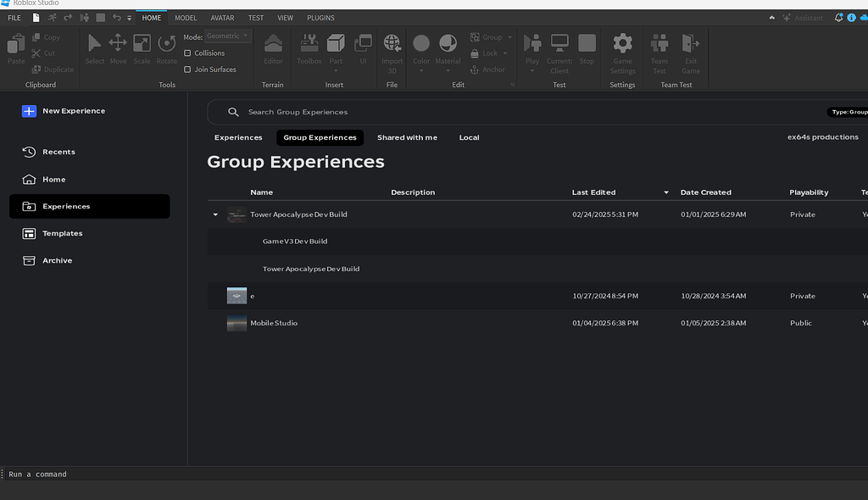Click the Import 3D globe icon
This screenshot has width=868, height=500.
click(x=392, y=42)
